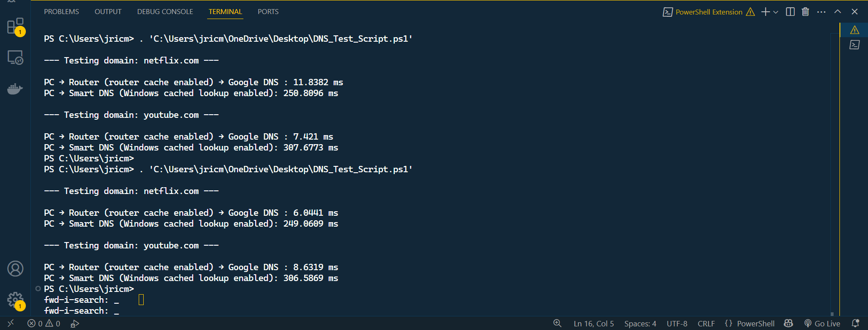Open the Accounts profile icon
The width and height of the screenshot is (868, 330).
click(15, 269)
